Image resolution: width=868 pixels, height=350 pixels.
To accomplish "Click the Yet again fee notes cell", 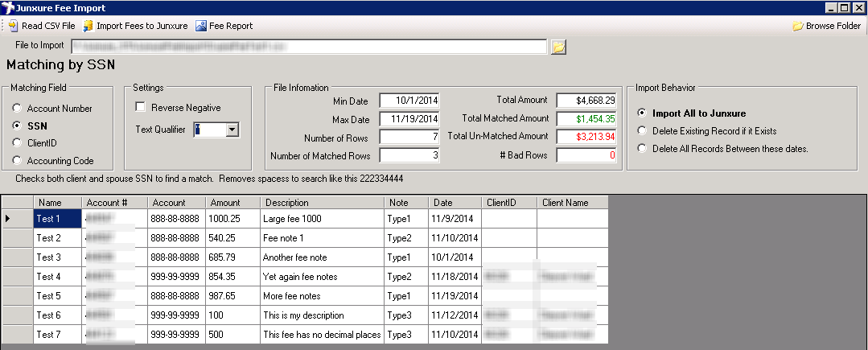I will pyautogui.click(x=322, y=277).
